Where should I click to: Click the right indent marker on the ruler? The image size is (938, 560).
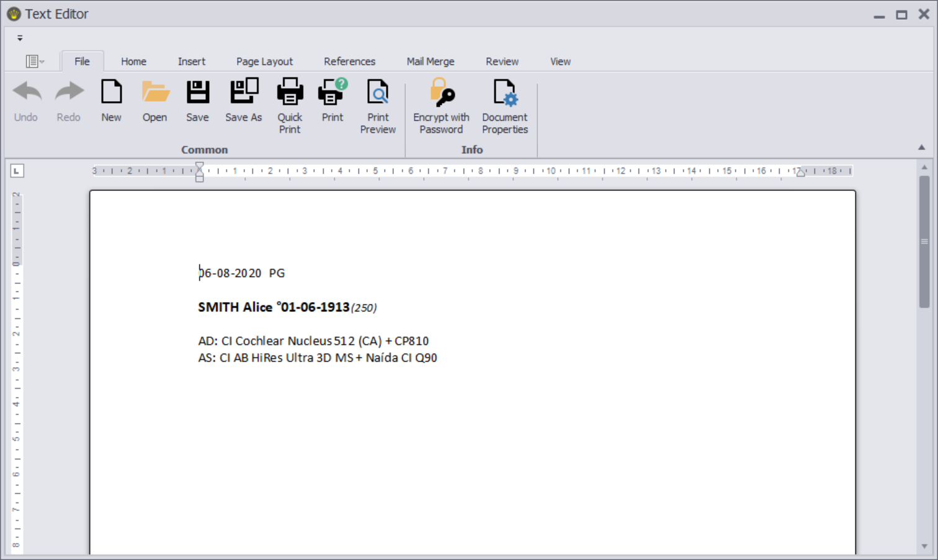pyautogui.click(x=800, y=172)
